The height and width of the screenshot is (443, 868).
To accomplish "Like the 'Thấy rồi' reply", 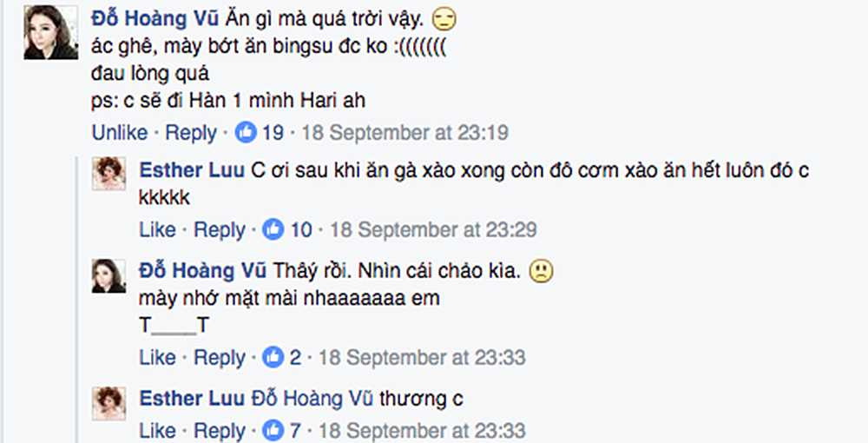I will click(157, 358).
